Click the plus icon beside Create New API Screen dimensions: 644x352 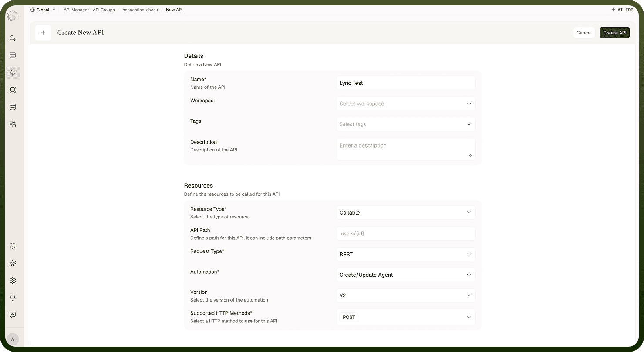pyautogui.click(x=43, y=33)
